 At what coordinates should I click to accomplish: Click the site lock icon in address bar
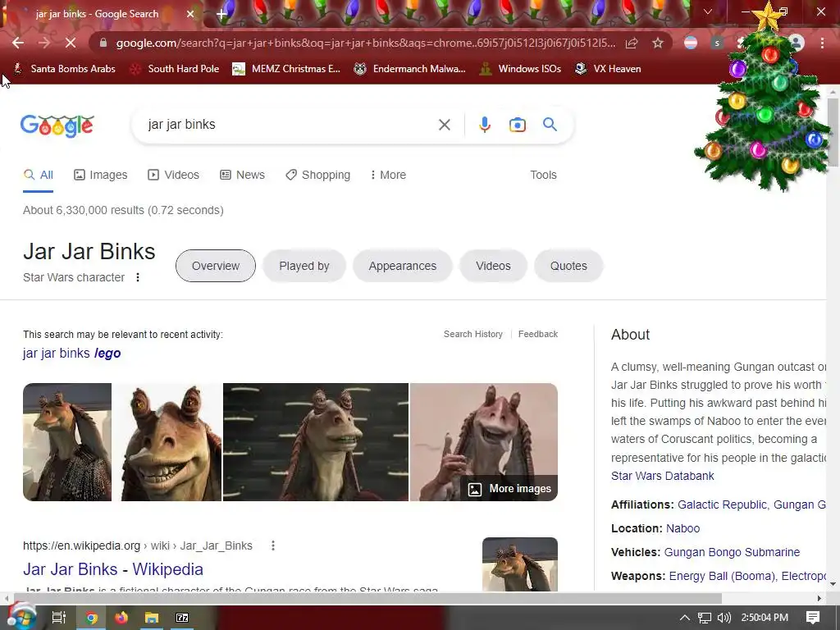pos(103,43)
